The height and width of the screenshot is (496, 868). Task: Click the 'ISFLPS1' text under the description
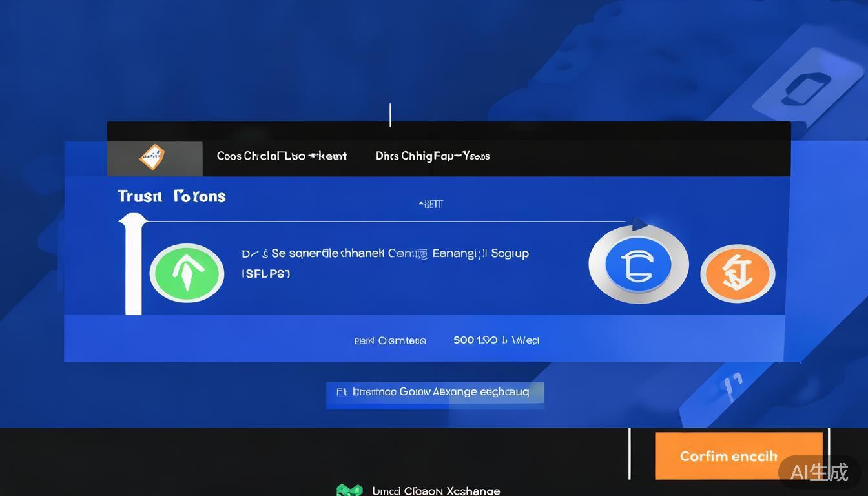pos(265,274)
